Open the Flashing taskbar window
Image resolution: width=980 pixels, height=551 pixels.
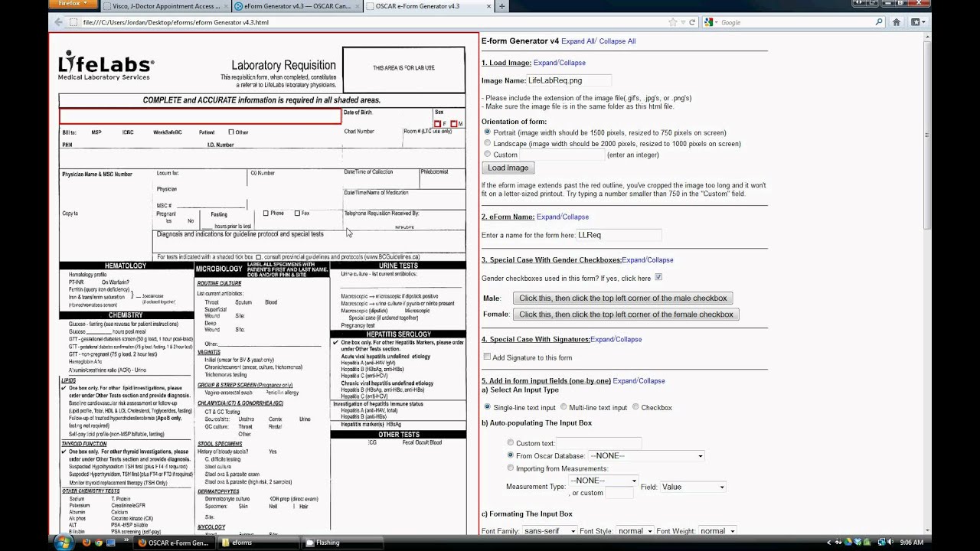(341, 543)
